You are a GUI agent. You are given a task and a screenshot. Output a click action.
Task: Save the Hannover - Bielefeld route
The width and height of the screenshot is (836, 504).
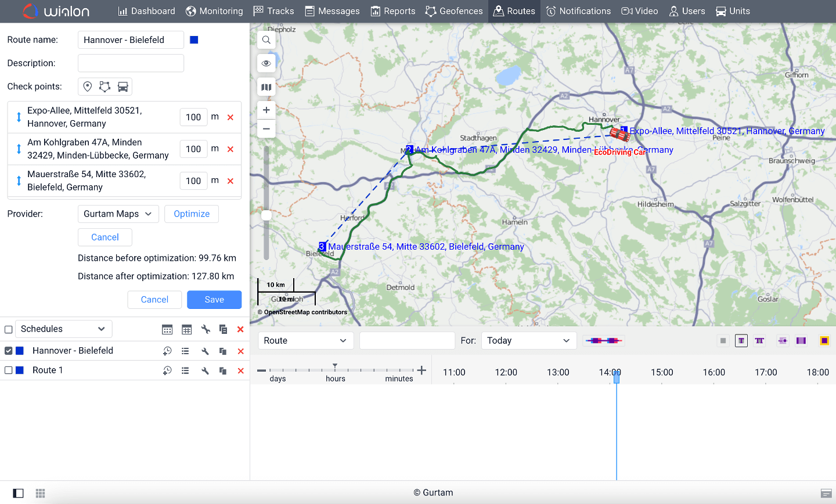[214, 299]
